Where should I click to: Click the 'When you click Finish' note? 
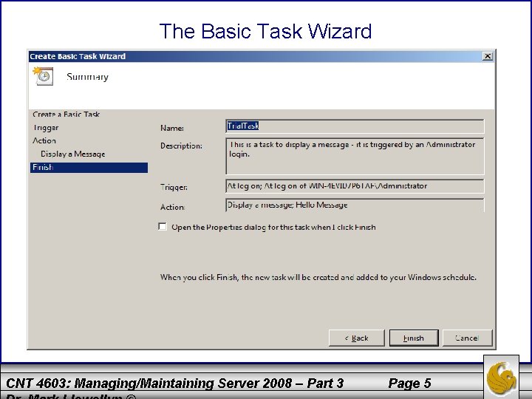pos(318,277)
